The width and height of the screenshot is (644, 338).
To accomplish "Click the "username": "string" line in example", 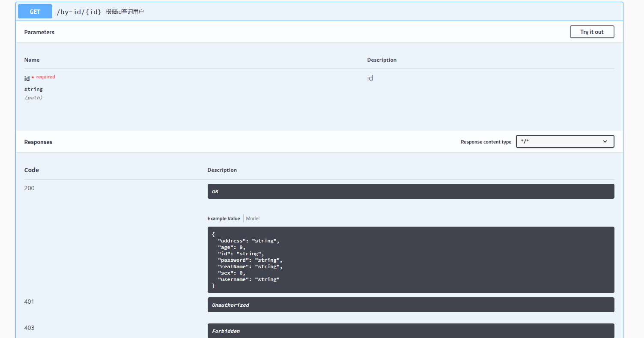I will coord(249,279).
